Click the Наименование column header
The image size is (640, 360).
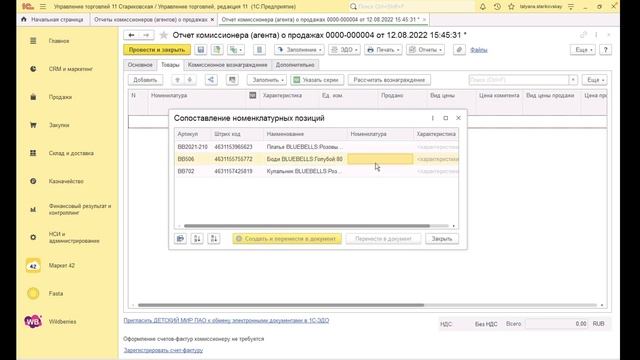[x=305, y=134]
